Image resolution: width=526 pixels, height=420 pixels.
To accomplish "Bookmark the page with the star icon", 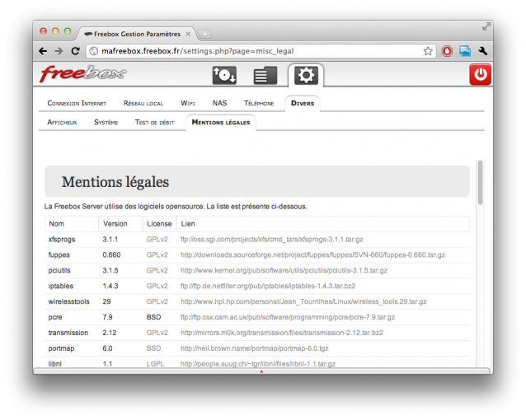I will [x=428, y=51].
